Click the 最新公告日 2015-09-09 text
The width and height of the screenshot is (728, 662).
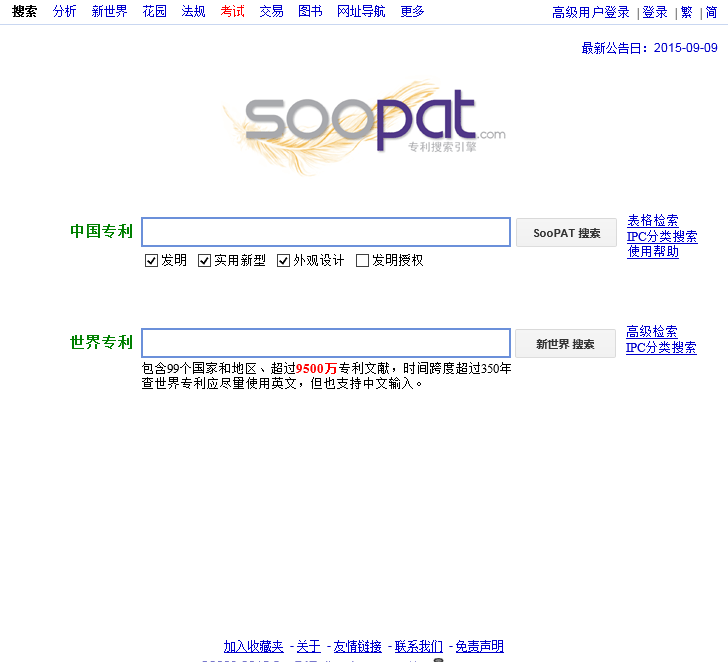pos(649,48)
